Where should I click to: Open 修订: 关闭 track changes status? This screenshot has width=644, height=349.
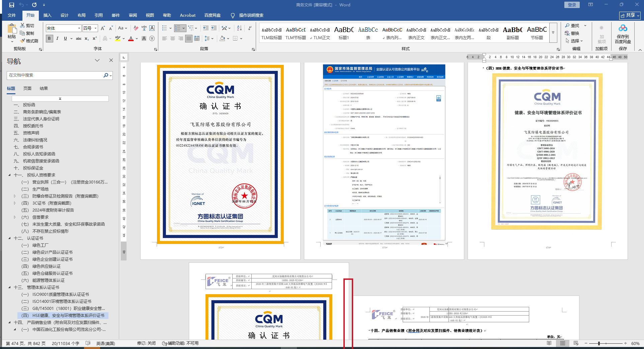point(147,343)
